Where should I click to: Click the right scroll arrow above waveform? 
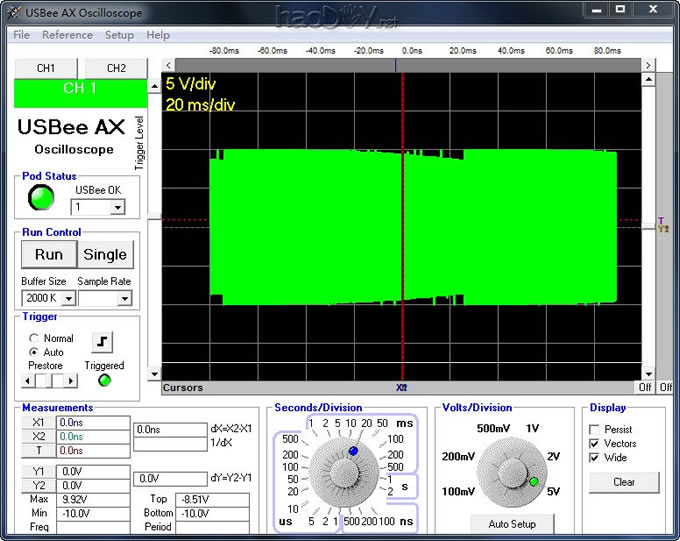pos(648,65)
